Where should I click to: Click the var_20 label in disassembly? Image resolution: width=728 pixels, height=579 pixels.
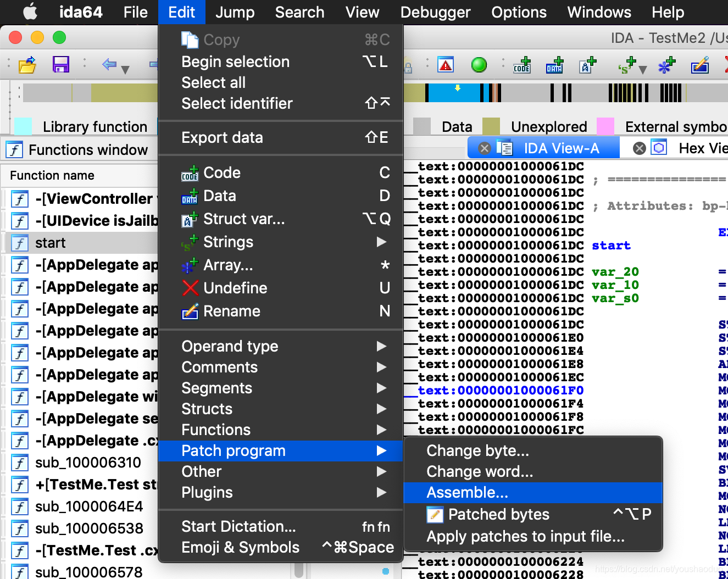coord(615,272)
